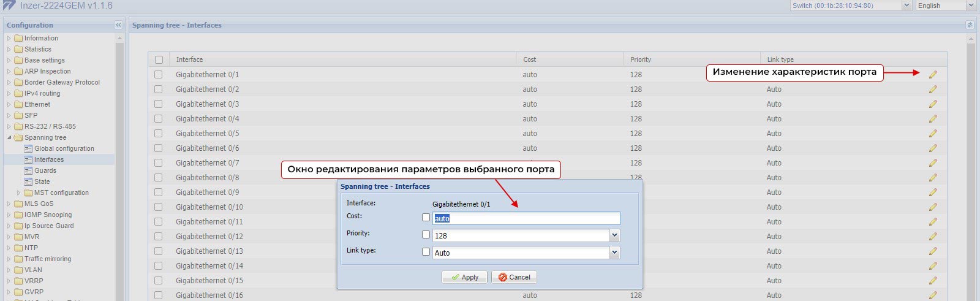This screenshot has height=301, width=980.
Task: Click the VLAN folder icon
Action: pyautogui.click(x=18, y=270)
